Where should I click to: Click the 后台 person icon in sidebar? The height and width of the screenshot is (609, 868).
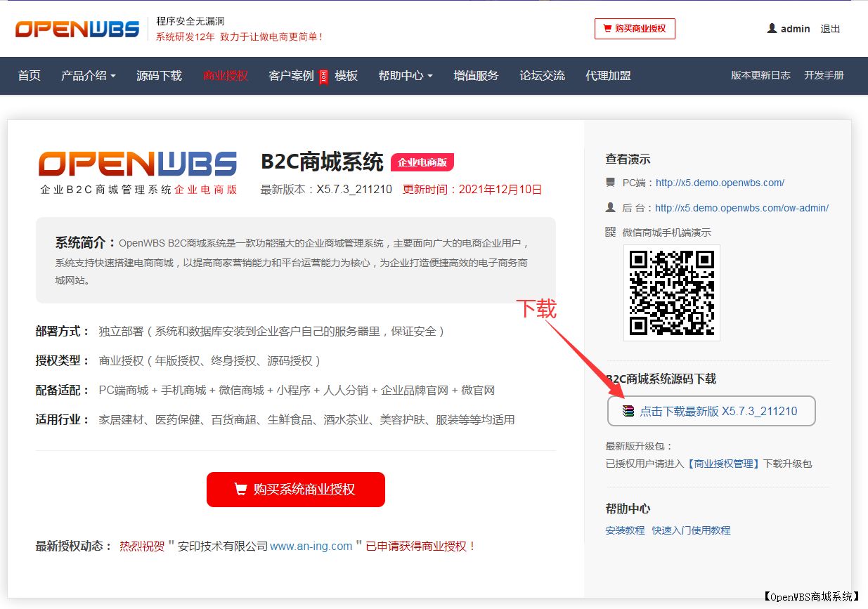point(610,207)
